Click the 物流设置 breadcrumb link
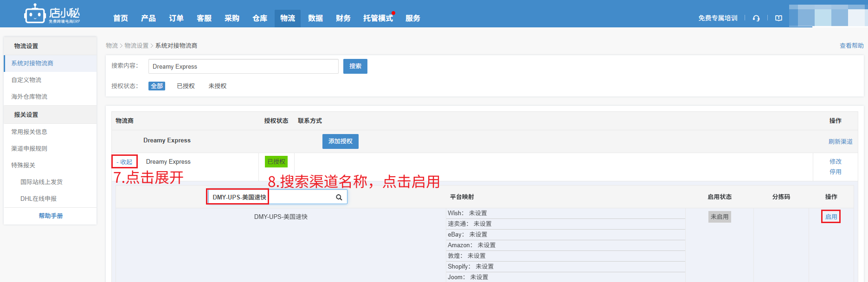Image resolution: width=868 pixels, height=282 pixels. pos(136,45)
